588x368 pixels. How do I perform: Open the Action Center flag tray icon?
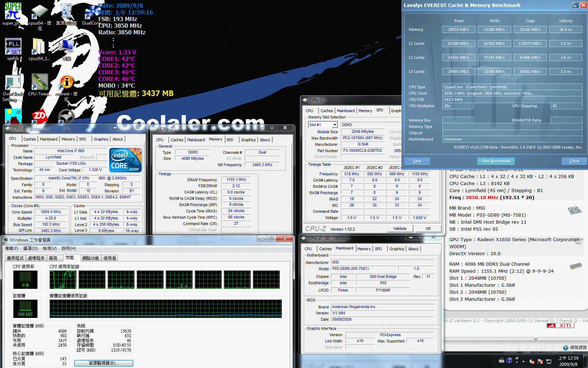[x=540, y=361]
